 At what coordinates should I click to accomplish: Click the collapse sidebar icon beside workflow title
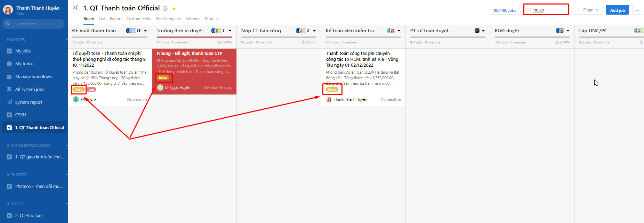tap(75, 8)
